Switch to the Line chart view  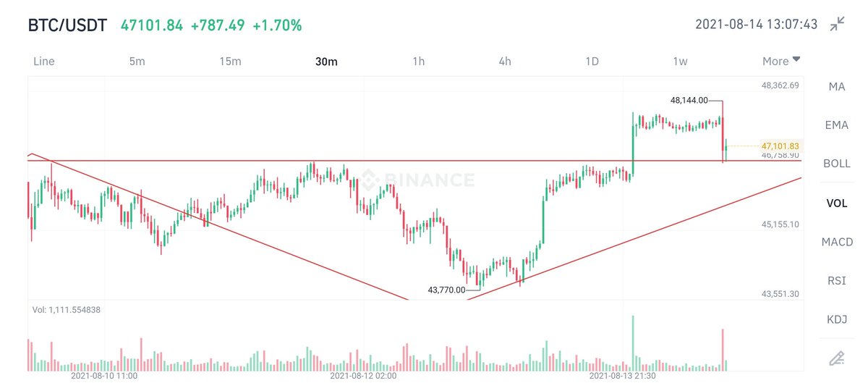(44, 62)
